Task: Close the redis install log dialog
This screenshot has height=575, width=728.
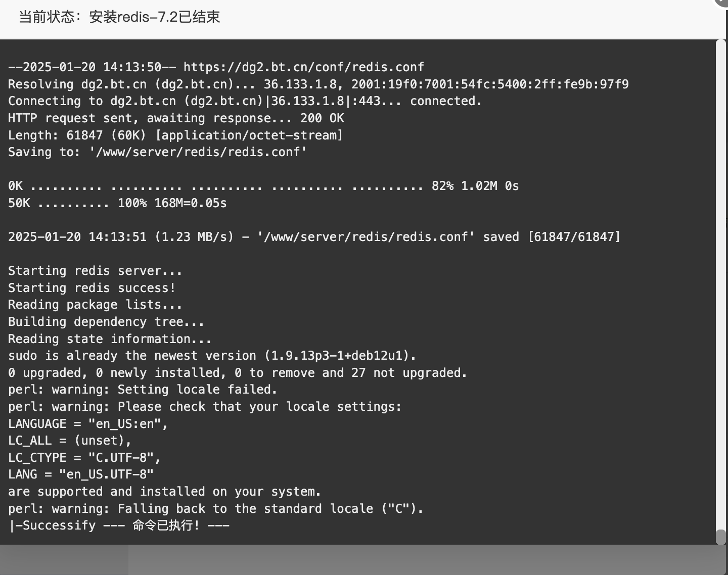Action: pyautogui.click(x=721, y=2)
